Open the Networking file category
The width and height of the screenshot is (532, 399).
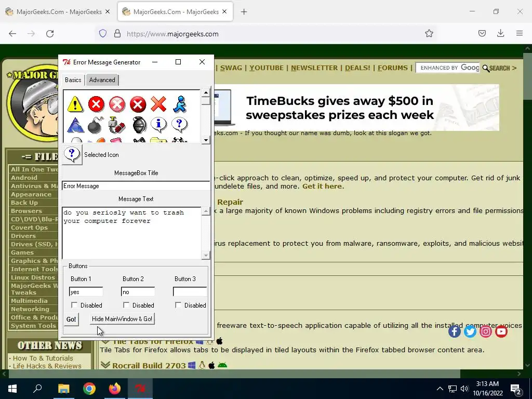point(30,309)
